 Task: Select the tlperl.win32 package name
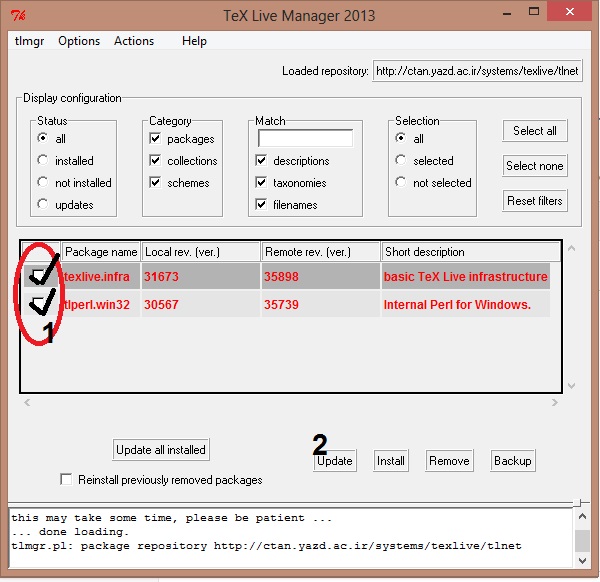click(x=97, y=305)
